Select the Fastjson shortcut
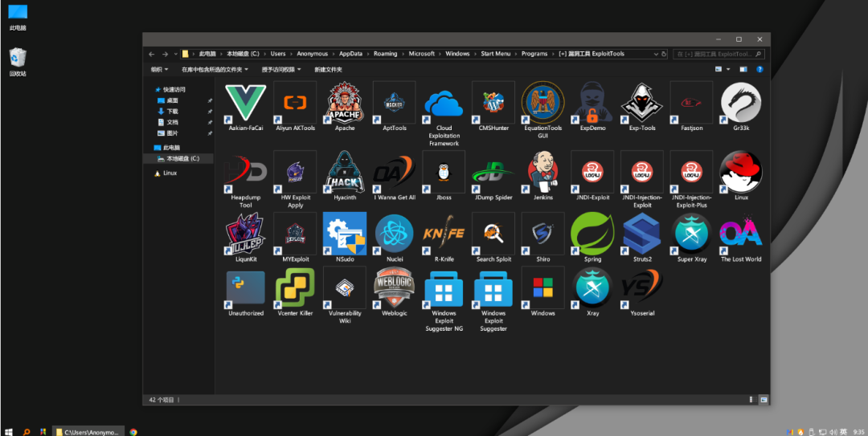 click(x=691, y=103)
